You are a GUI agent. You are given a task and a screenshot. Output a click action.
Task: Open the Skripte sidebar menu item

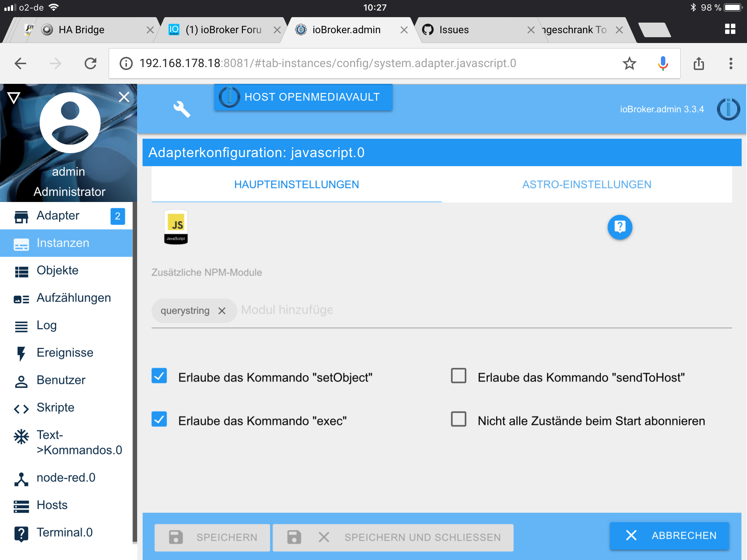tap(55, 408)
